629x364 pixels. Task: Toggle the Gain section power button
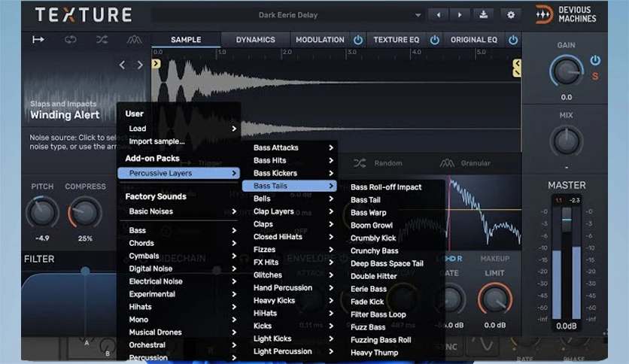595,60
